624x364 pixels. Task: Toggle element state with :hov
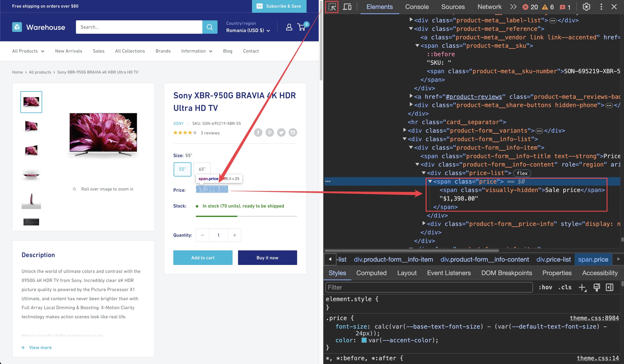pyautogui.click(x=545, y=287)
